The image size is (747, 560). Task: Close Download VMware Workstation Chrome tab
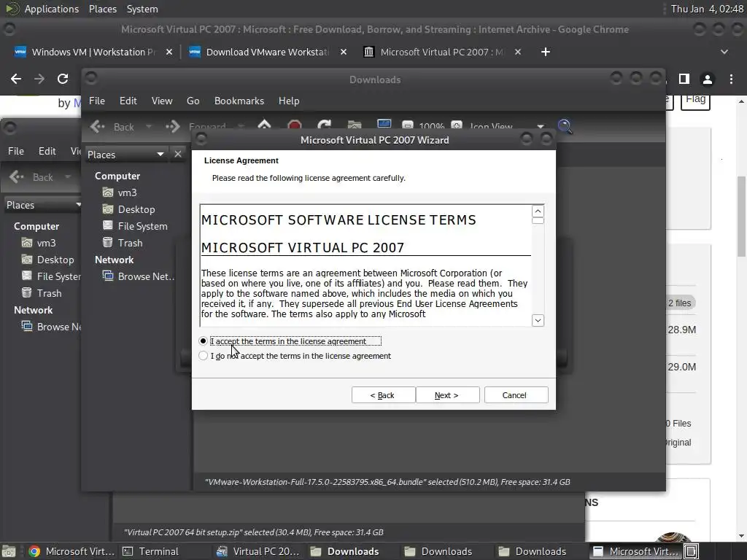pyautogui.click(x=344, y=52)
